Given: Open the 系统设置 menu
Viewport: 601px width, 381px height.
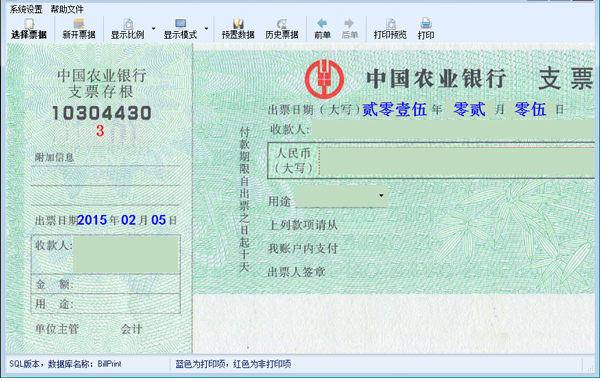Looking at the screenshot, I should (x=26, y=9).
